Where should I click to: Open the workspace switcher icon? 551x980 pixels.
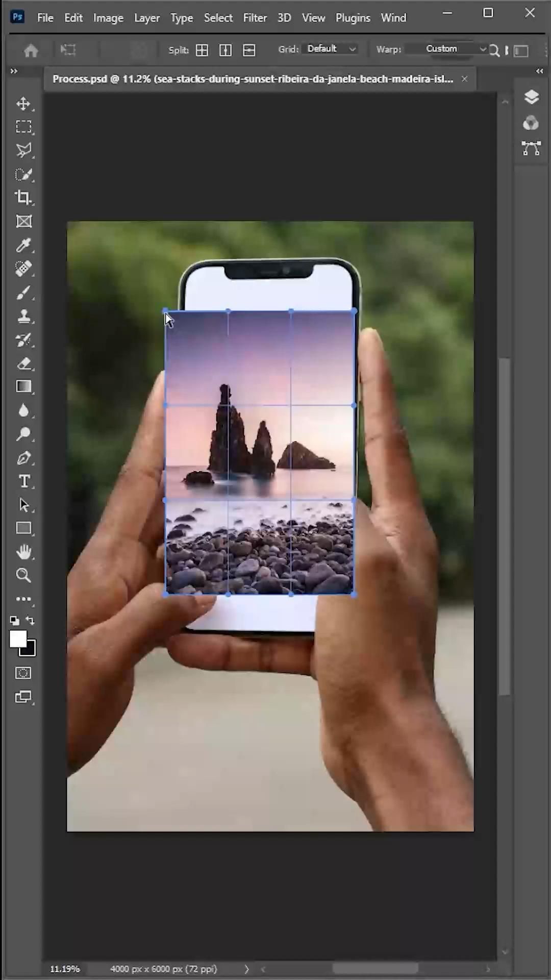[521, 51]
